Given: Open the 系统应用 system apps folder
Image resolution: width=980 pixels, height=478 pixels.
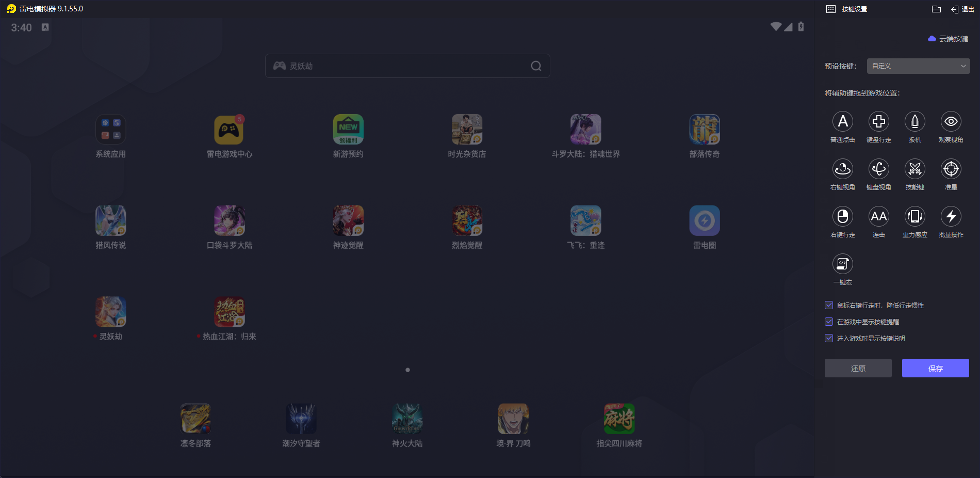Looking at the screenshot, I should 111,129.
